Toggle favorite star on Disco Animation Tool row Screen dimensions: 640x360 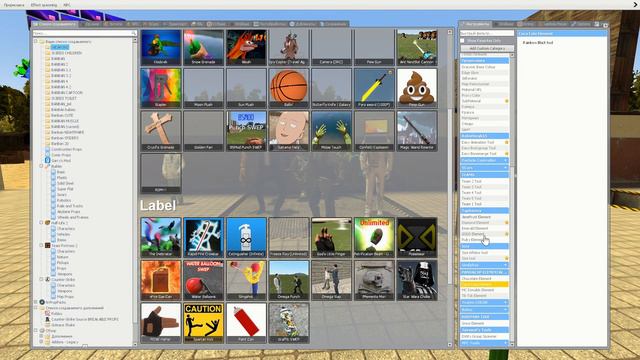point(507,142)
